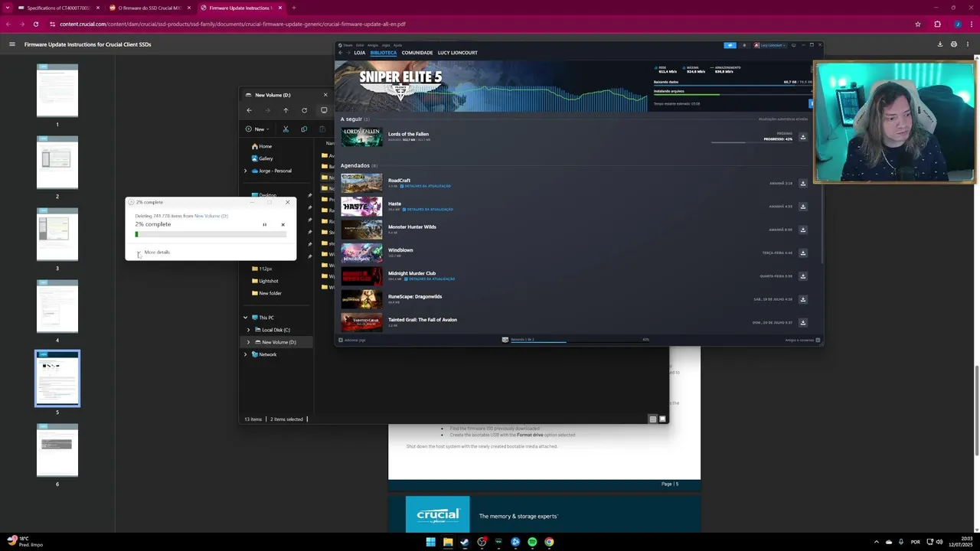Click New Volume (D:) link in delete dialog
The width and height of the screenshot is (980, 551).
(x=211, y=216)
